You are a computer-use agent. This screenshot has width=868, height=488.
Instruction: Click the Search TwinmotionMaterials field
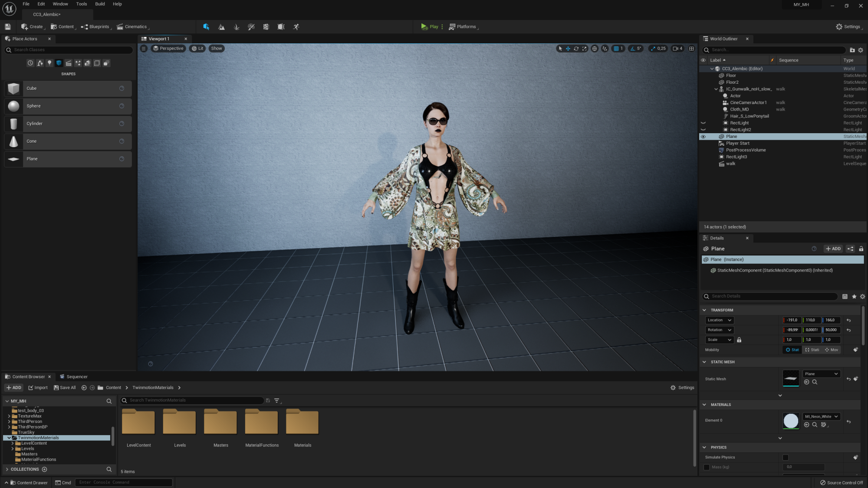pyautogui.click(x=192, y=401)
